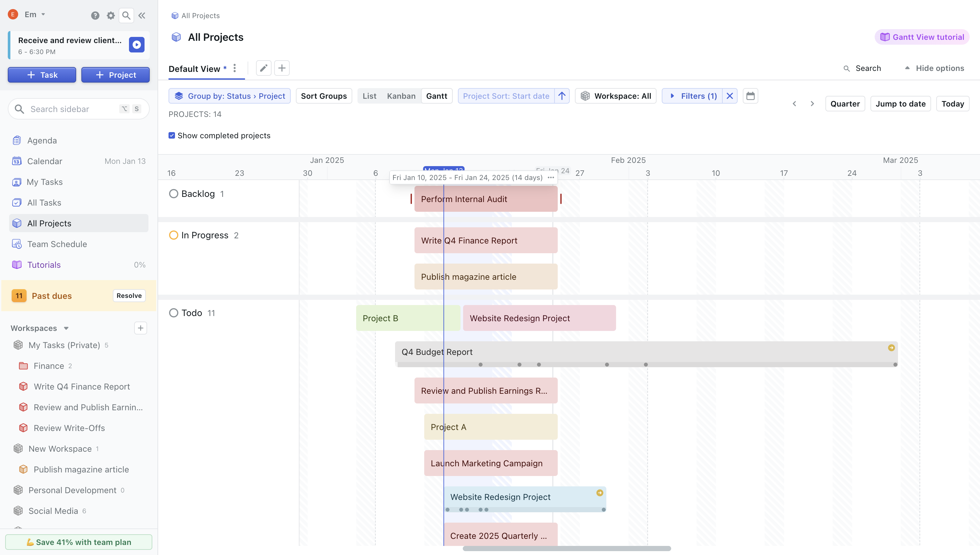
Task: Collapse the Workspaces section arrow
Action: tap(66, 328)
